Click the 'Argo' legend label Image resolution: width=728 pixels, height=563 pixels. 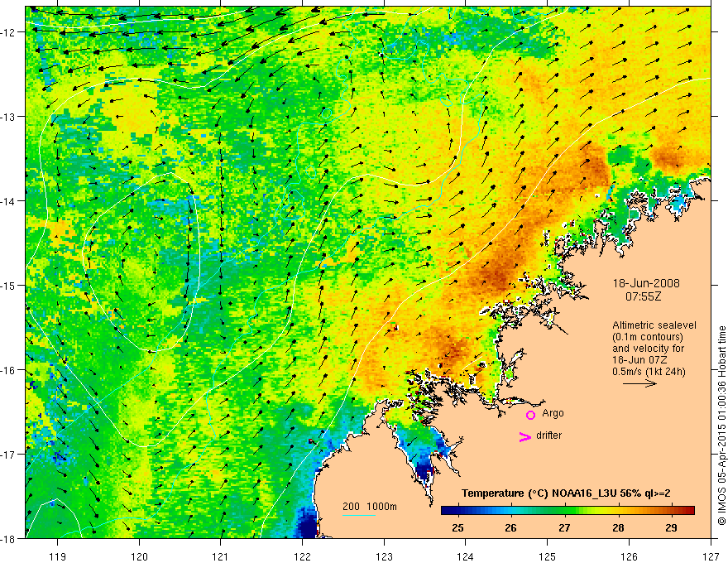[553, 413]
